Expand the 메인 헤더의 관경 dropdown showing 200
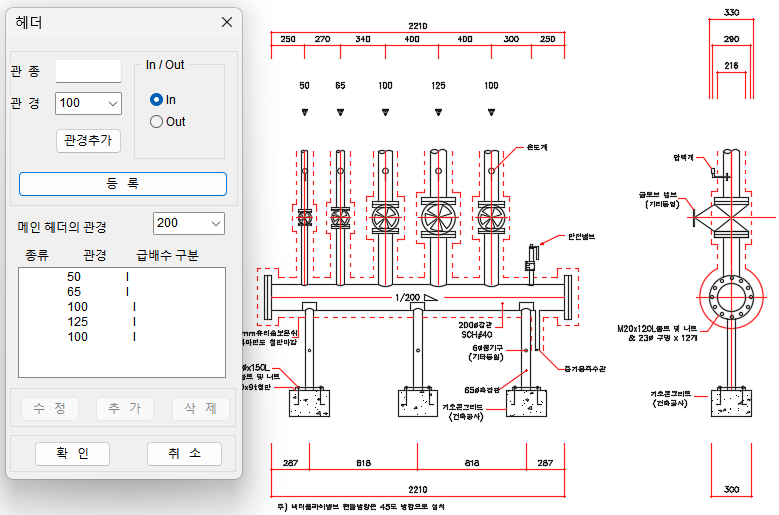This screenshot has width=779, height=515. pyautogui.click(x=188, y=223)
